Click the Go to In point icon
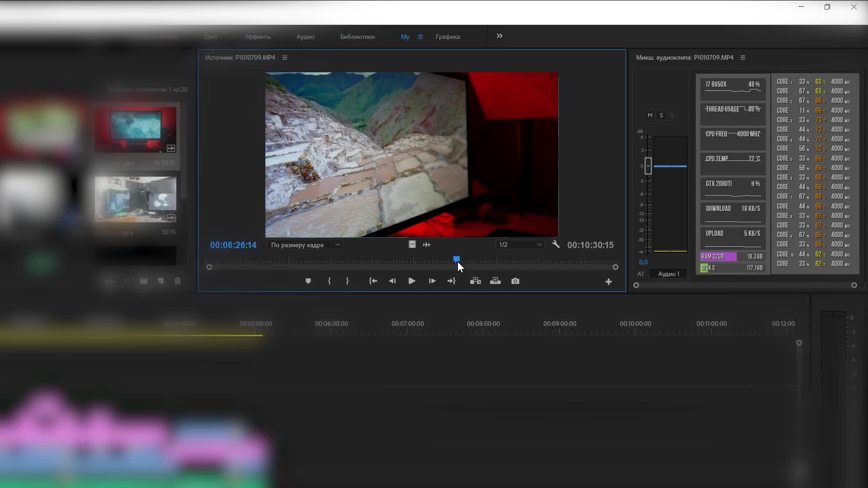 (373, 281)
